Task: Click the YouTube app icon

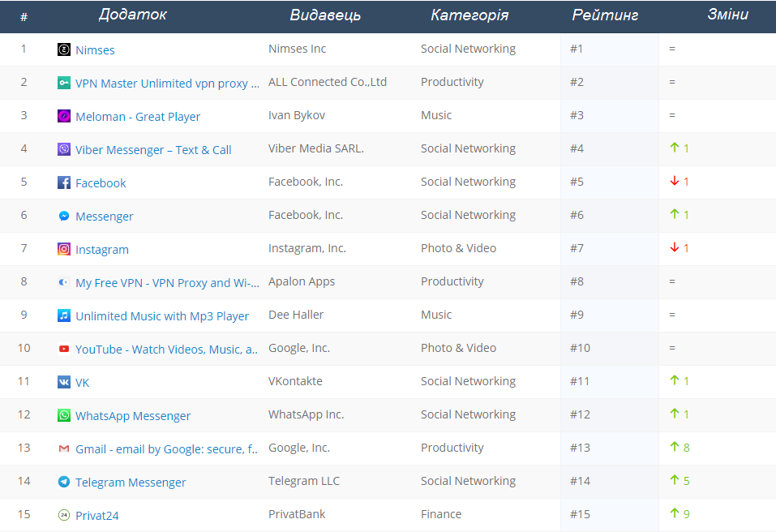Action: click(x=64, y=349)
